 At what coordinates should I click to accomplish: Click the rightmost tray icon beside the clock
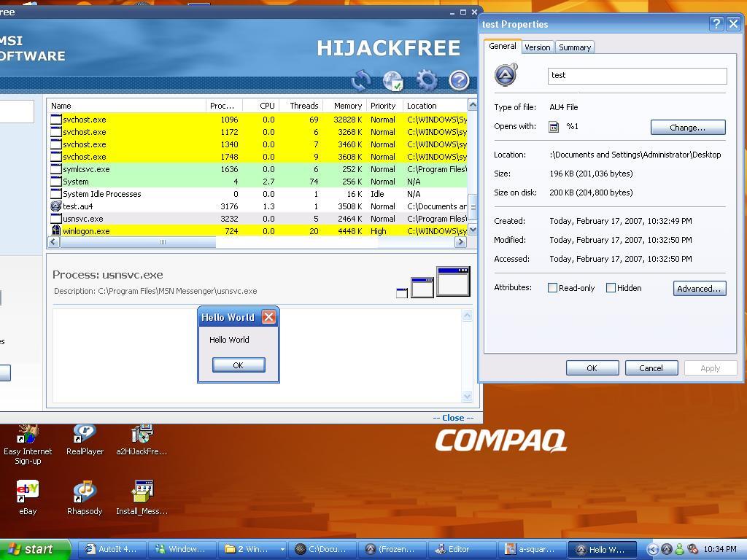click(692, 549)
